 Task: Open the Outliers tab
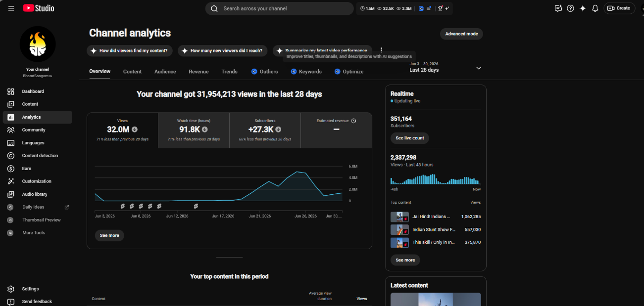(264, 72)
